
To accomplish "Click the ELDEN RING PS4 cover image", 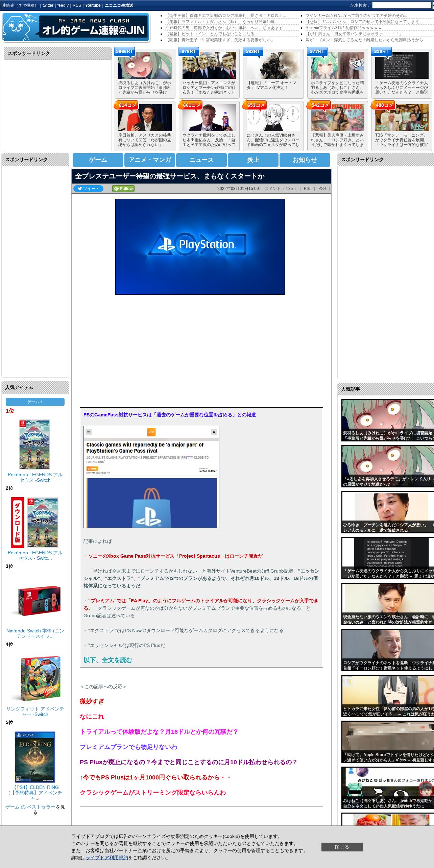I will click(x=35, y=757).
